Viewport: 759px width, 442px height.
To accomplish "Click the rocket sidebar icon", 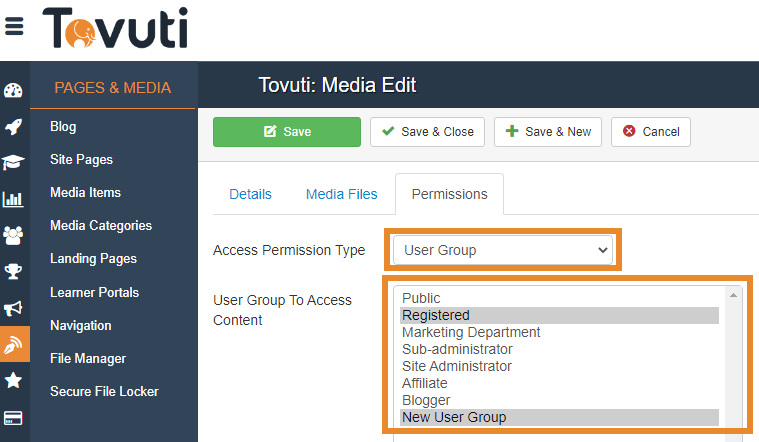I will 13,127.
